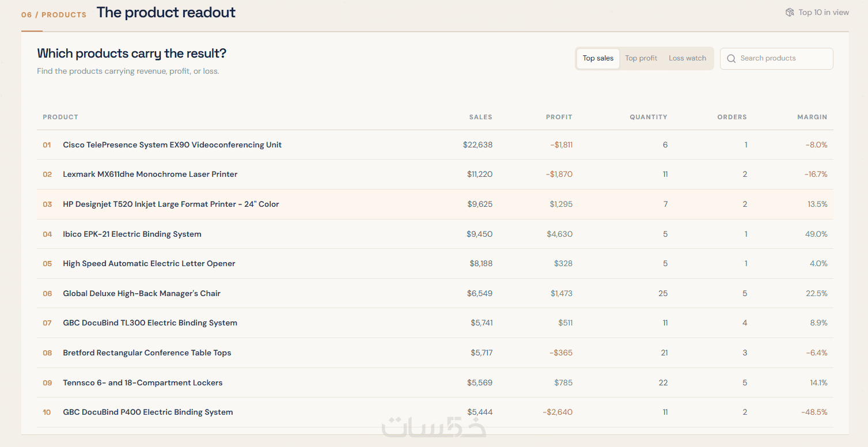Select High Speed Automatic Electric Letter Opener
This screenshot has height=447, width=868.
149,264
